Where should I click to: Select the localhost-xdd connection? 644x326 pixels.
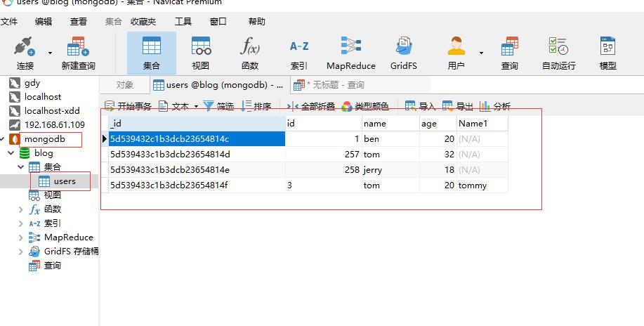(x=52, y=111)
